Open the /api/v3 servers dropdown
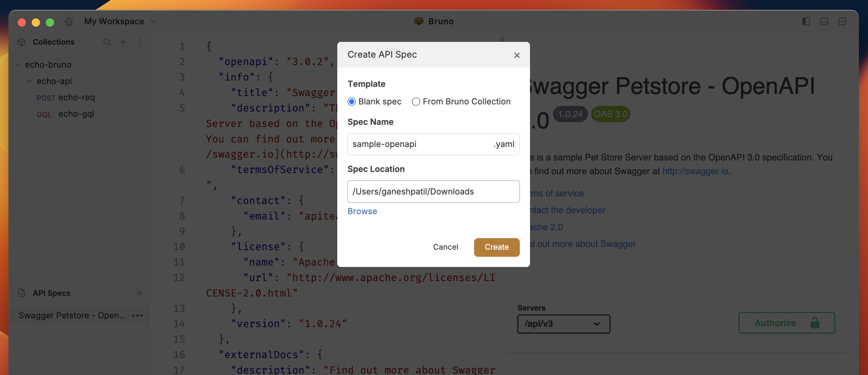 (563, 324)
